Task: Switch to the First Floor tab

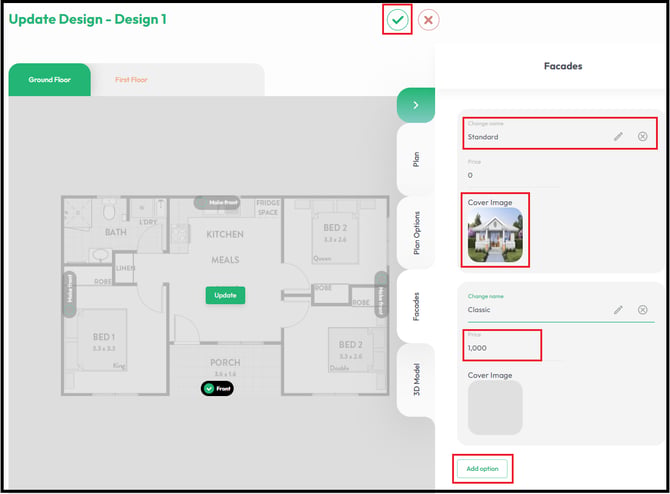Action: coord(131,80)
